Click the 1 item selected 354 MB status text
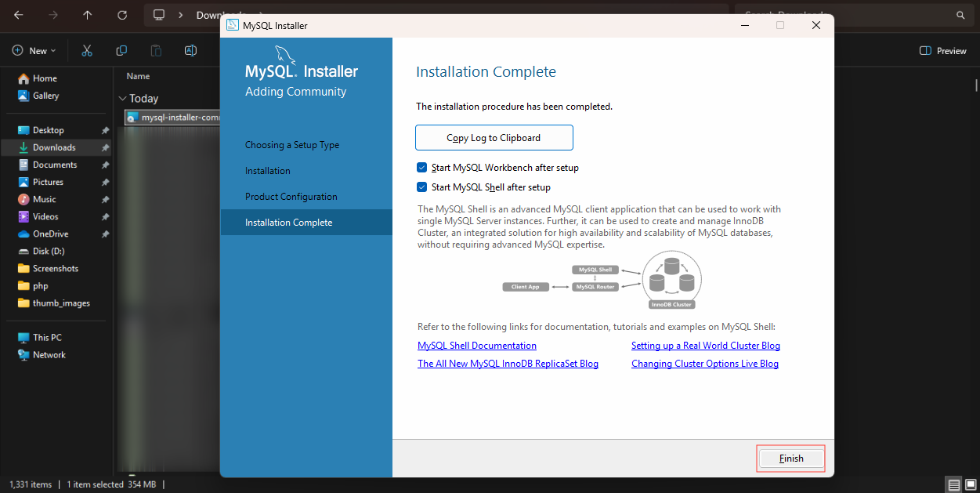980x493 pixels. coord(111,484)
